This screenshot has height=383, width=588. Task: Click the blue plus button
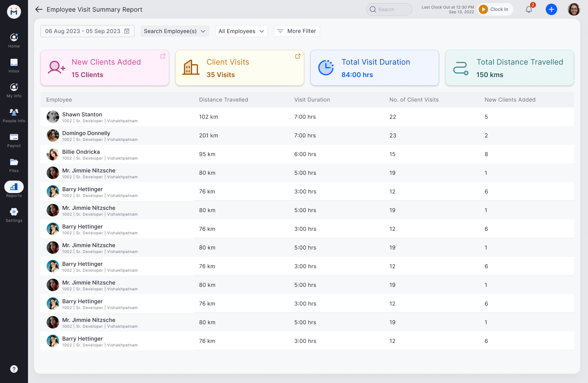click(551, 9)
